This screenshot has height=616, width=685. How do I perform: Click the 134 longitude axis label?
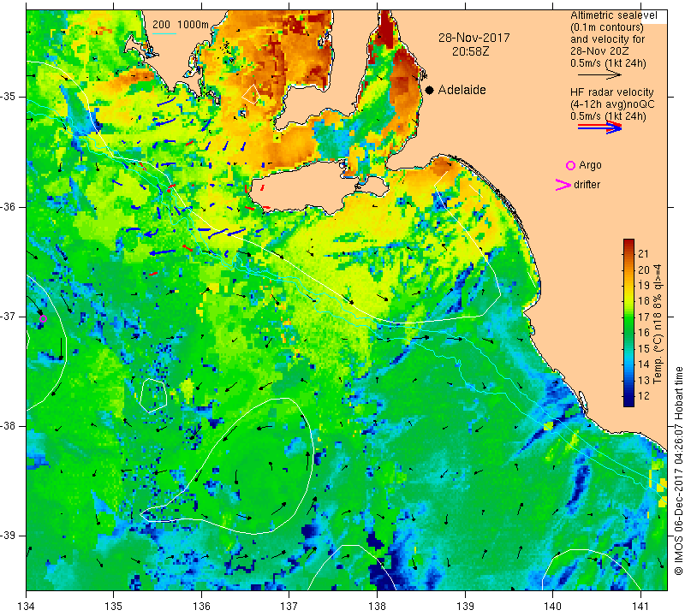coord(27,606)
